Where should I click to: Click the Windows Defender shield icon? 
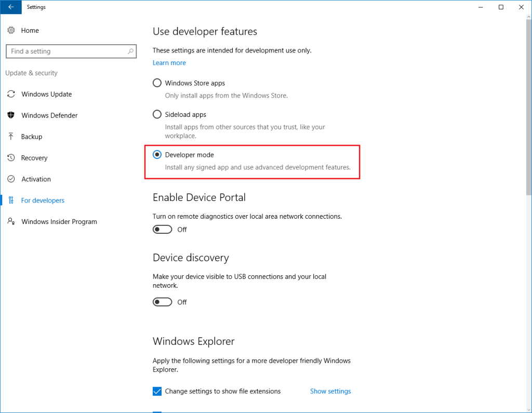click(11, 115)
